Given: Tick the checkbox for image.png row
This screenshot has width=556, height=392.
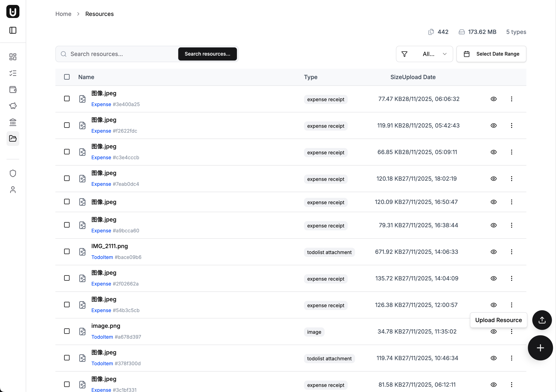Looking at the screenshot, I should click(67, 331).
